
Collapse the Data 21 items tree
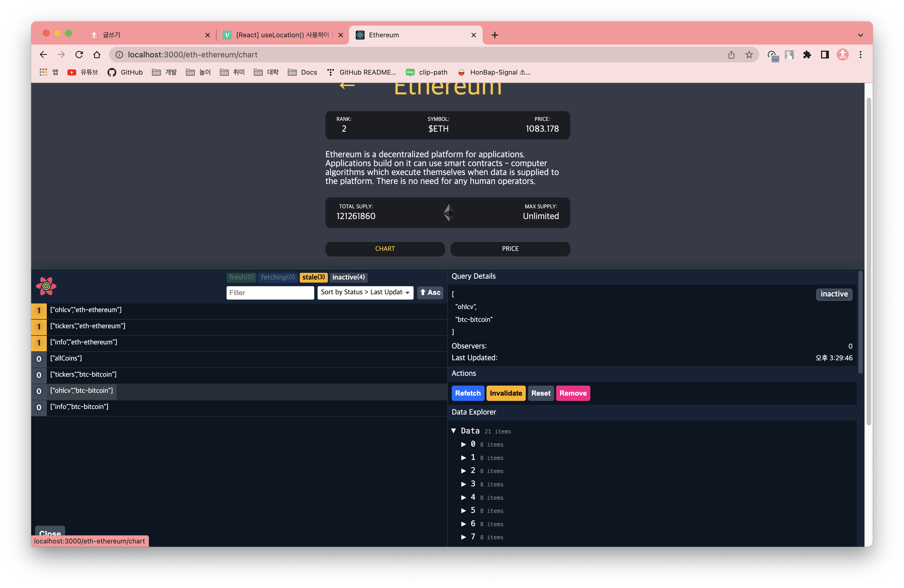(x=453, y=431)
